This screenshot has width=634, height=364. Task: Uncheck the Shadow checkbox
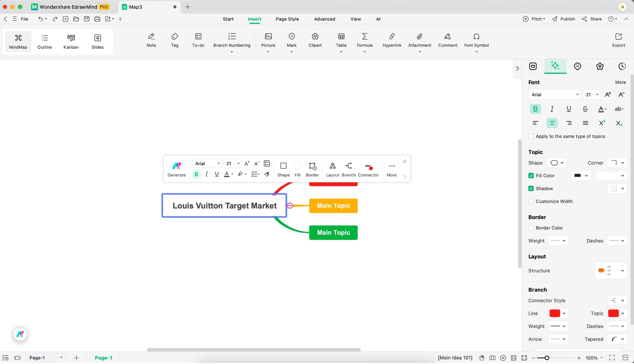[x=531, y=188]
